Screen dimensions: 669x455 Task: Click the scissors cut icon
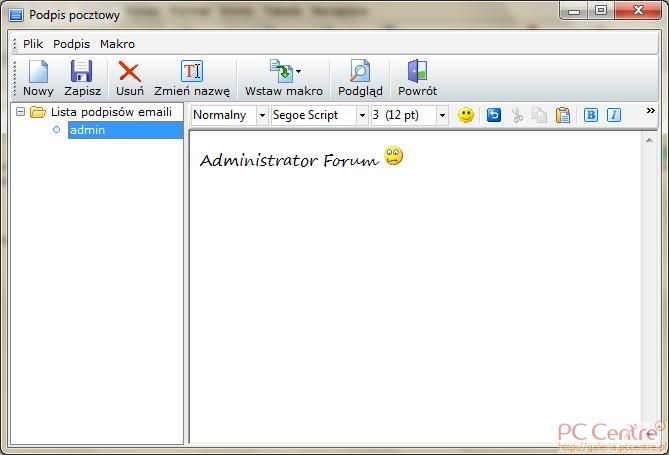coord(517,115)
